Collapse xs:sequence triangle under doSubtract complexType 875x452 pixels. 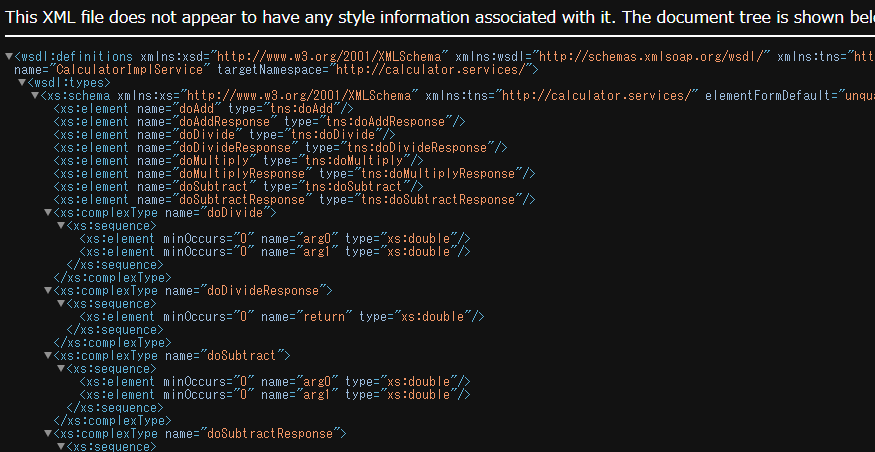(61, 369)
